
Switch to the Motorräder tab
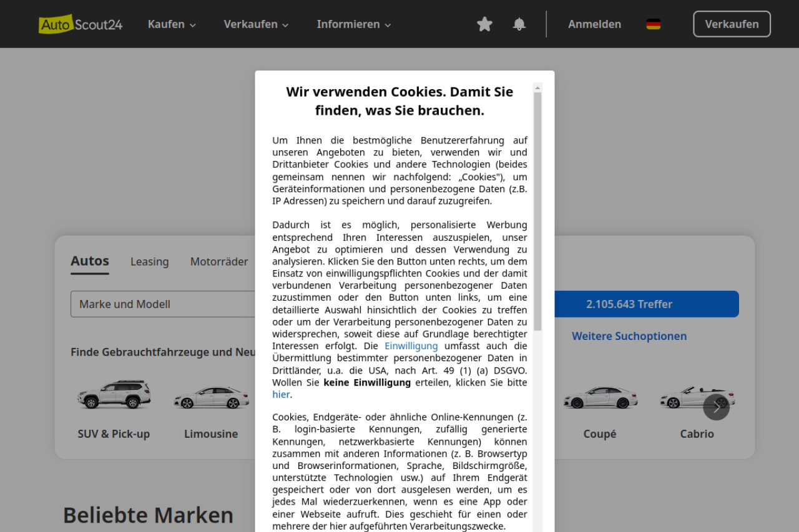click(x=219, y=262)
